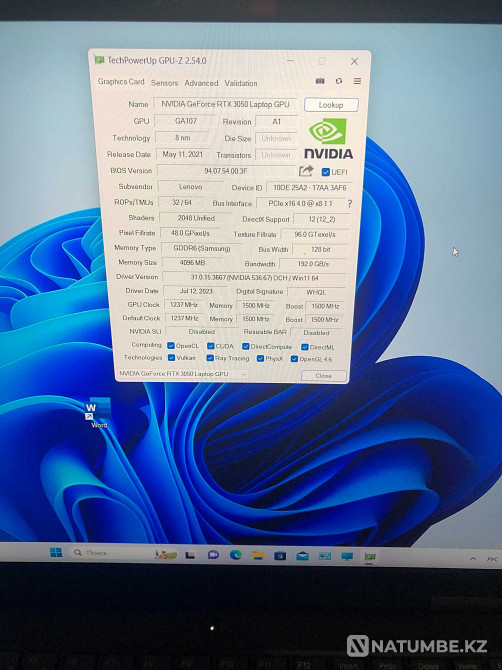Click the GPU-Z taskbar icon
The image size is (502, 670).
click(370, 556)
